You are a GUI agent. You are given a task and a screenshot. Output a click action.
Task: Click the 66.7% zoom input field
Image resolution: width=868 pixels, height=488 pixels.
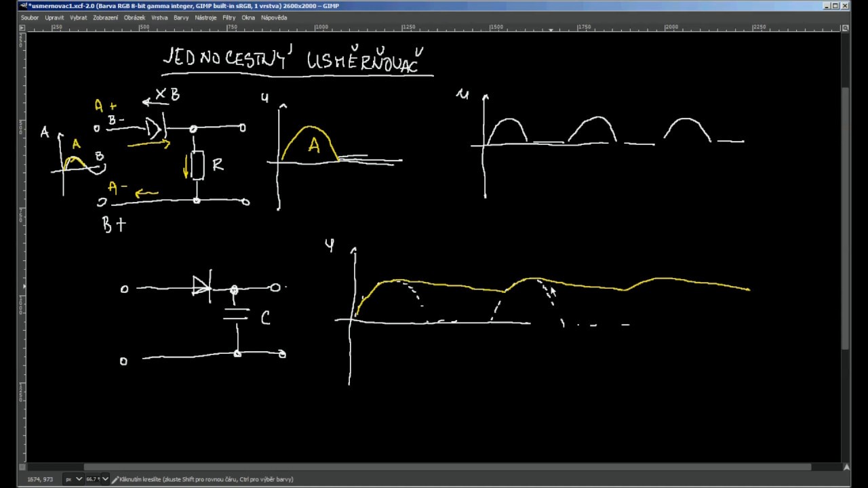tap(93, 479)
